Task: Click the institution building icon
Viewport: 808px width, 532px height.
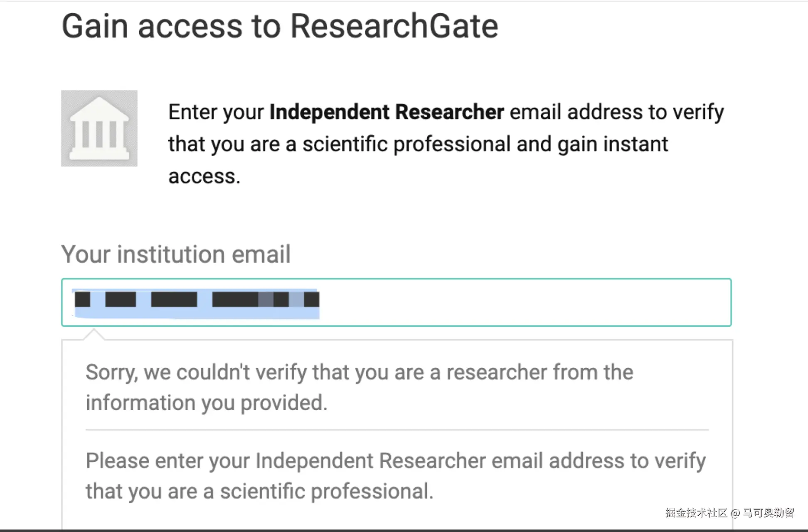Action: (99, 128)
